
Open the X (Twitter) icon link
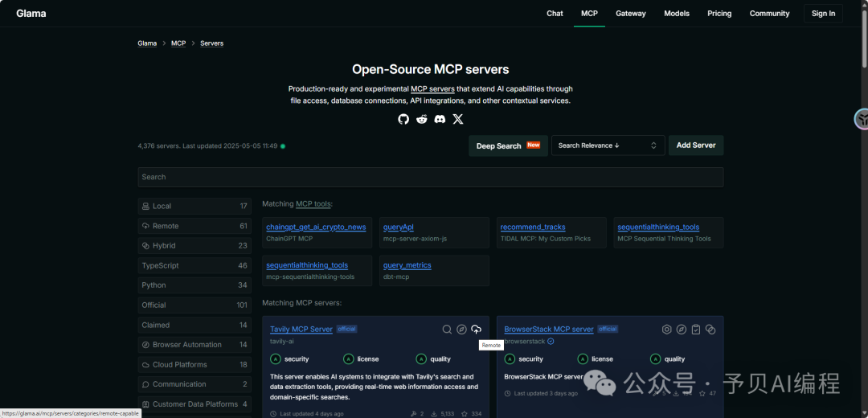(x=458, y=119)
